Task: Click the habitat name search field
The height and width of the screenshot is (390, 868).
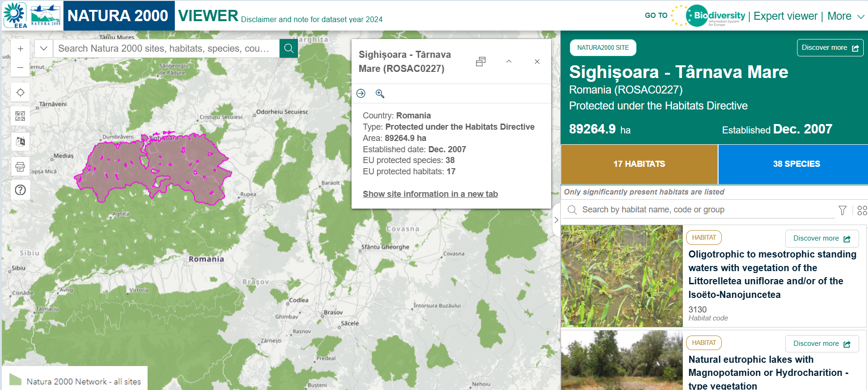Action: (705, 210)
